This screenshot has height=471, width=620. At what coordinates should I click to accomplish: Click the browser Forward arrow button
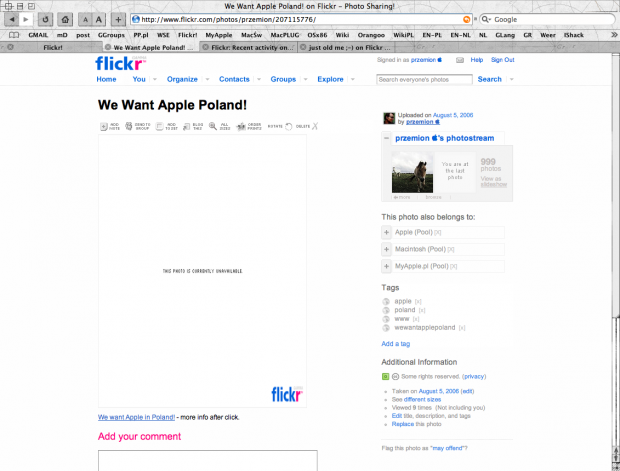point(26,19)
